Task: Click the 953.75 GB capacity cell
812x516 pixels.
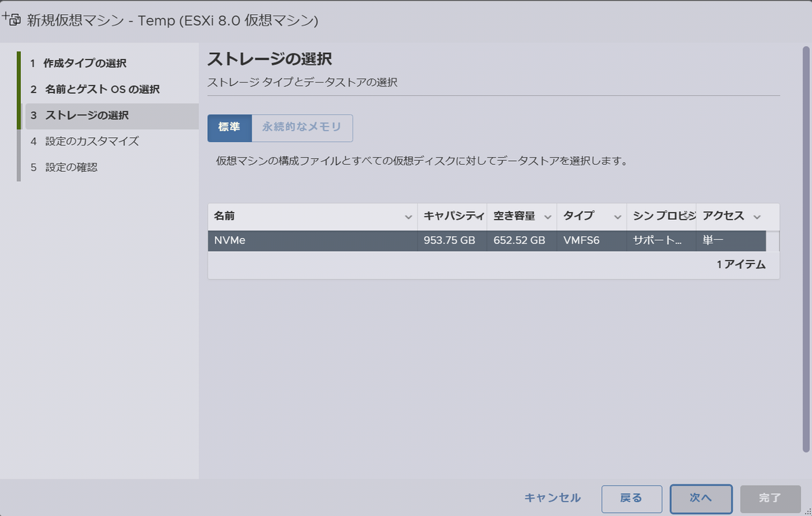Action: pos(452,241)
